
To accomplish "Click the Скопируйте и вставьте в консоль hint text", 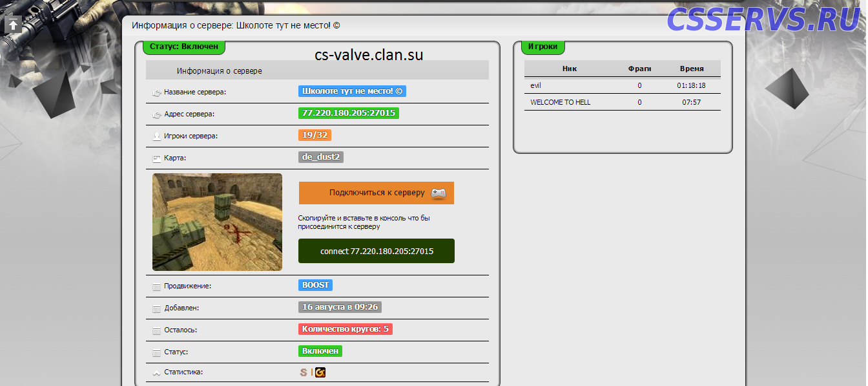I will (364, 222).
